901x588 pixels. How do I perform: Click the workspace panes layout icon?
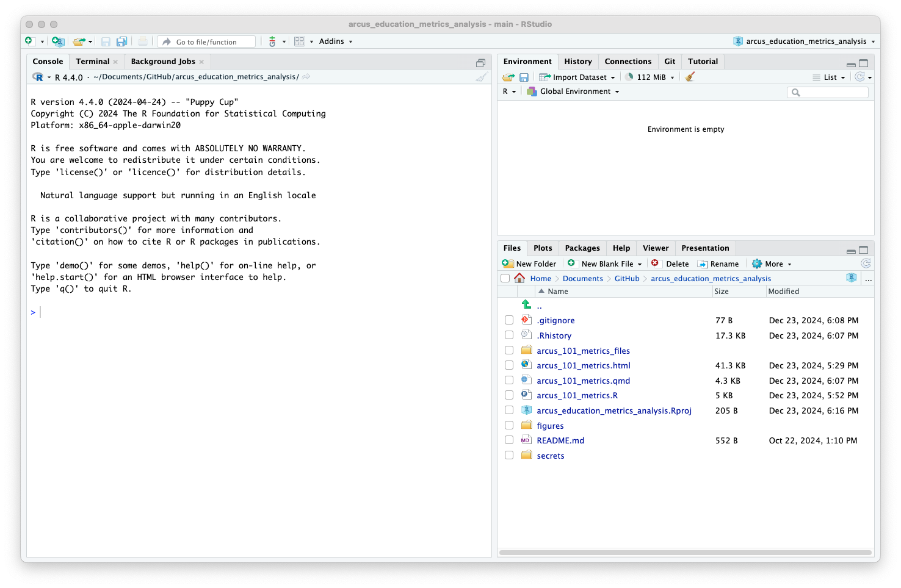[299, 41]
